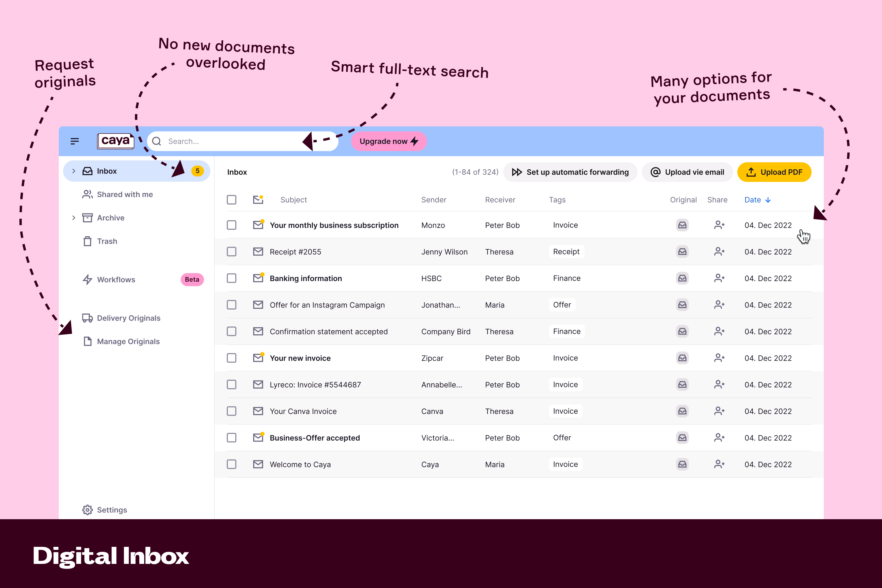Screen dimensions: 882x588
Task: Click original icon for Your Canva Invoice
Action: point(682,411)
